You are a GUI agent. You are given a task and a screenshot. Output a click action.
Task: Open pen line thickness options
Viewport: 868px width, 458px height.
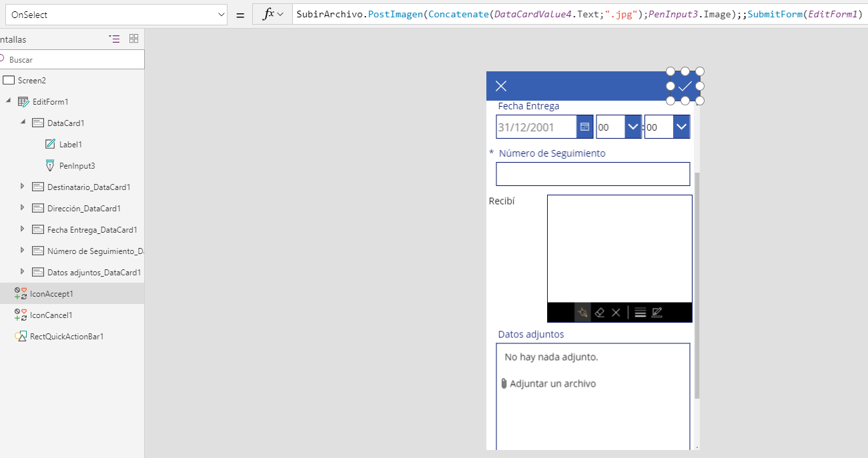tap(640, 312)
